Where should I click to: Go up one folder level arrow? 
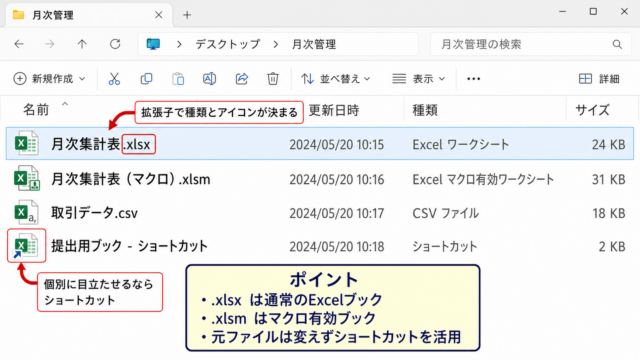(82, 44)
